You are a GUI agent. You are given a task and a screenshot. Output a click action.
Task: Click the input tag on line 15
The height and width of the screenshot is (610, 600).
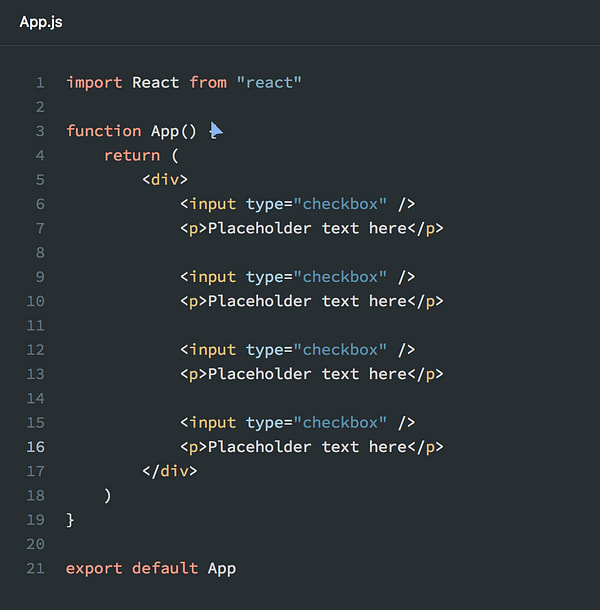[298, 423]
